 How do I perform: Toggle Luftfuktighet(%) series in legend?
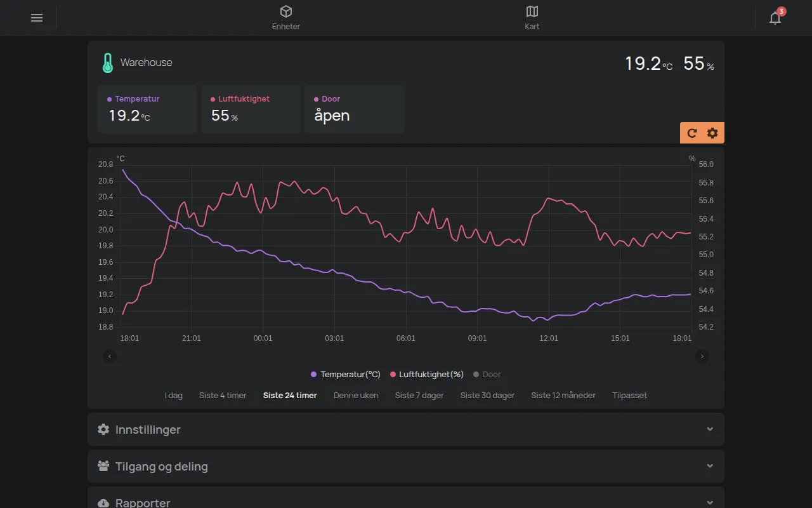(427, 375)
